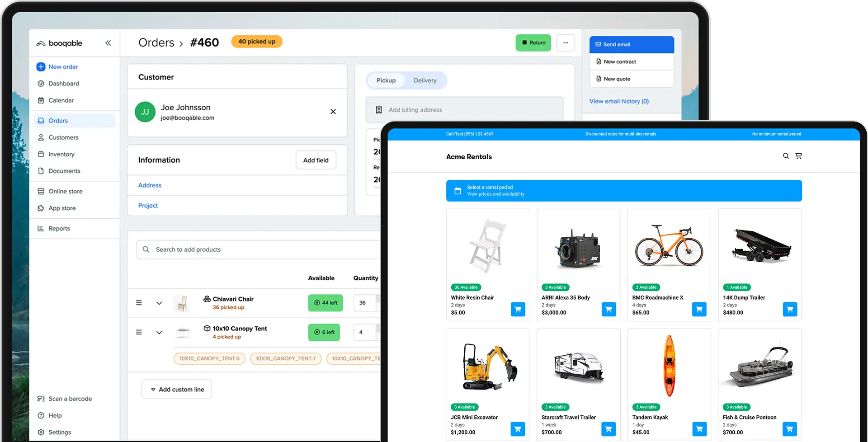Screen dimensions: 868x442
Task: Click the BMC Roadmachine X bike image
Action: [669, 246]
